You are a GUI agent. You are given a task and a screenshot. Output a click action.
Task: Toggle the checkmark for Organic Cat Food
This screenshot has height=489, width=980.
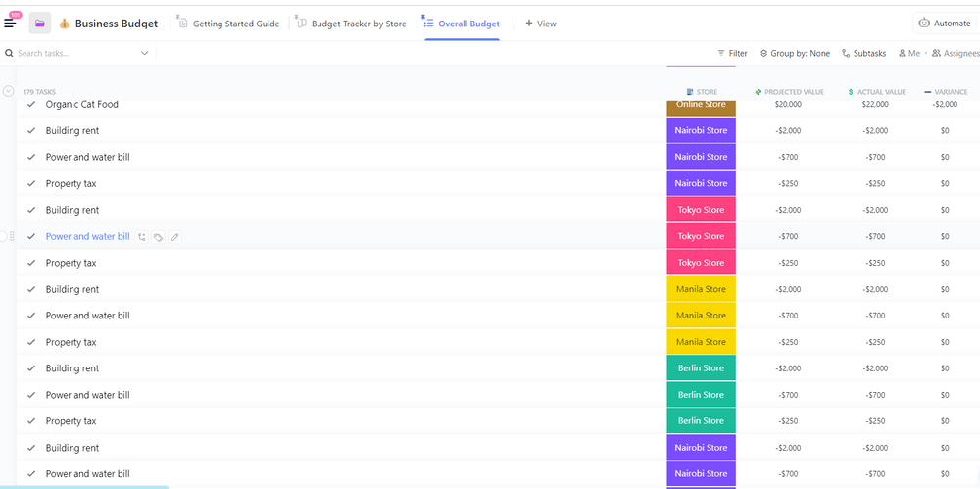[31, 104]
